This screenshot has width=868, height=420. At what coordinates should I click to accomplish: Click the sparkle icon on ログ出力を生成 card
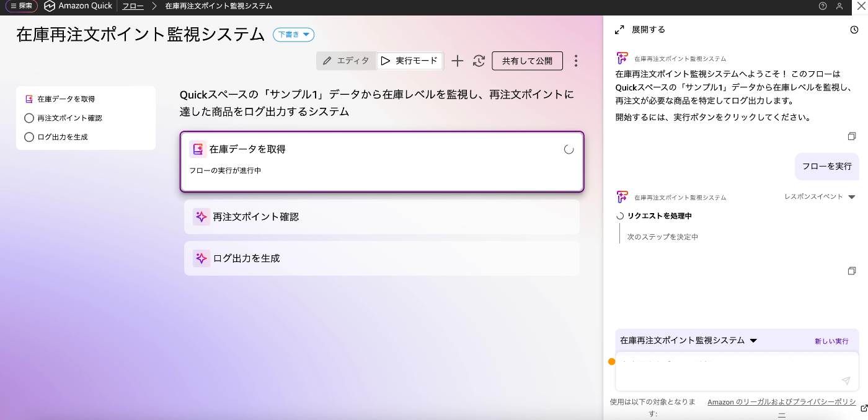pyautogui.click(x=201, y=258)
